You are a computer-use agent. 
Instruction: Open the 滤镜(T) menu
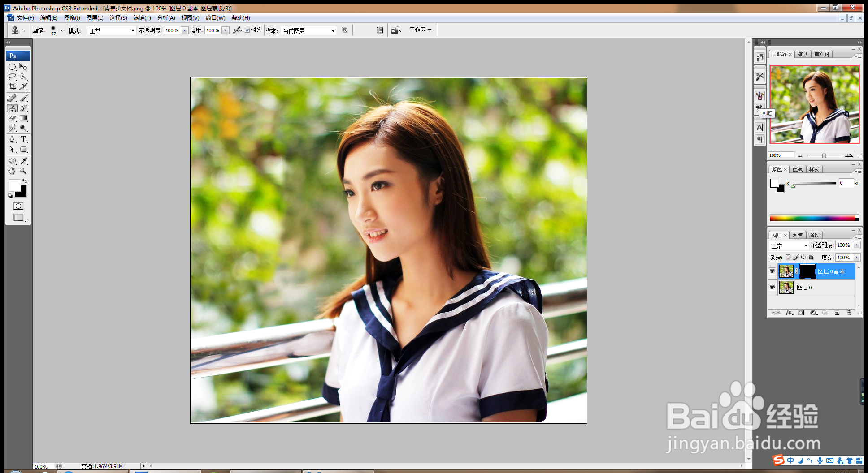142,18
